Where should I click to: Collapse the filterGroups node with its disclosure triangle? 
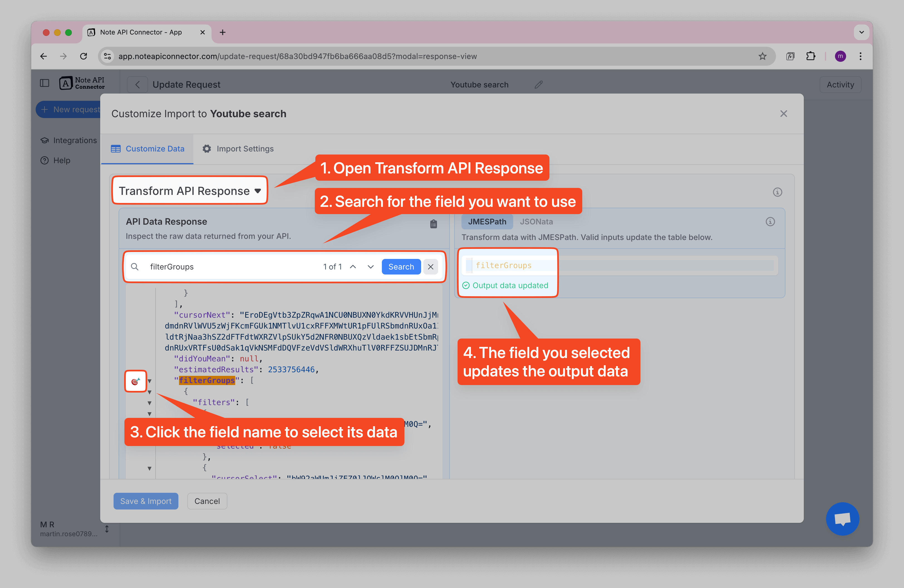tap(150, 381)
